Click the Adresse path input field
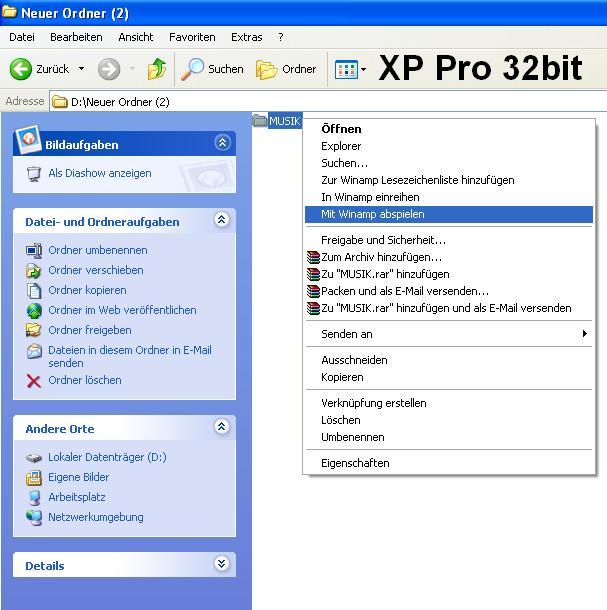The image size is (607, 610). coord(328,102)
